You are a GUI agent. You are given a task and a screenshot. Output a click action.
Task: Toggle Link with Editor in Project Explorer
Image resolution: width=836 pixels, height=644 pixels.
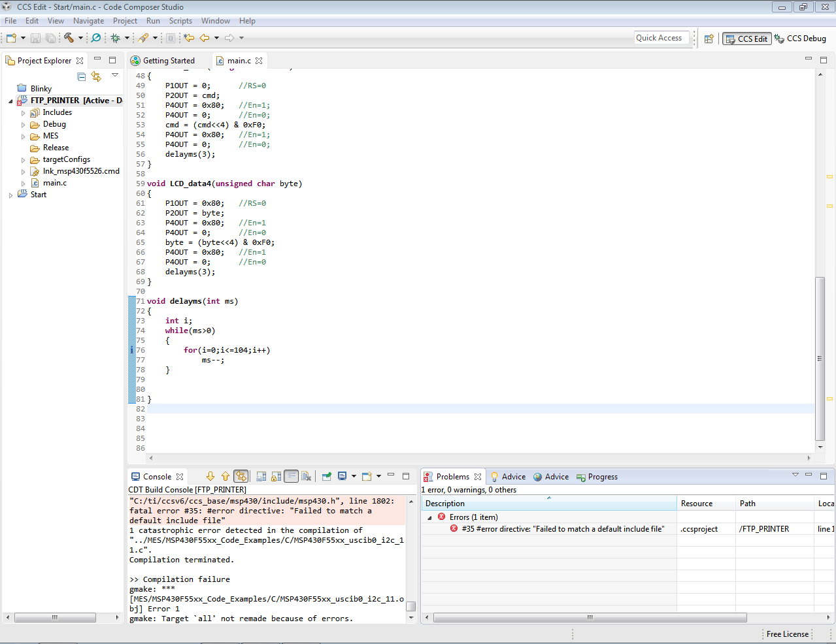click(97, 76)
